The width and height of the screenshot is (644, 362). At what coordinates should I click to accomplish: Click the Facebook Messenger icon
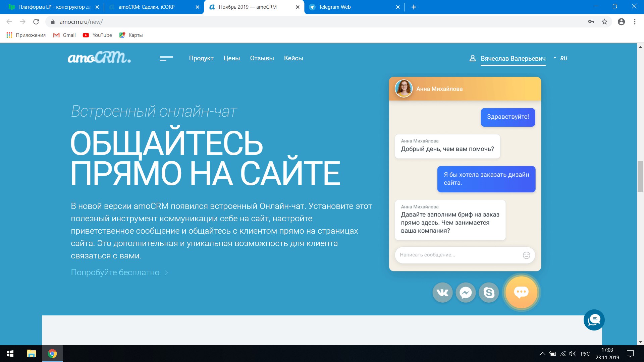pyautogui.click(x=466, y=293)
